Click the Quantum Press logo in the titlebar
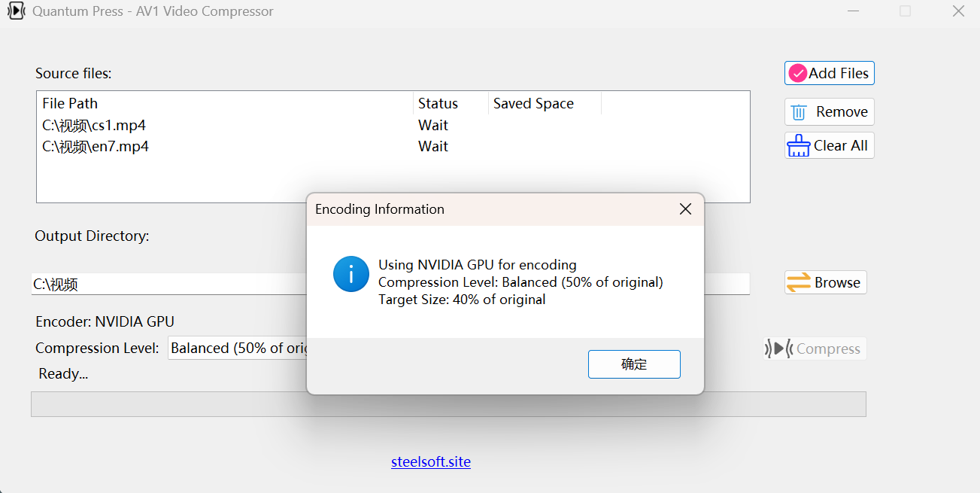The height and width of the screenshot is (493, 980). click(x=16, y=11)
